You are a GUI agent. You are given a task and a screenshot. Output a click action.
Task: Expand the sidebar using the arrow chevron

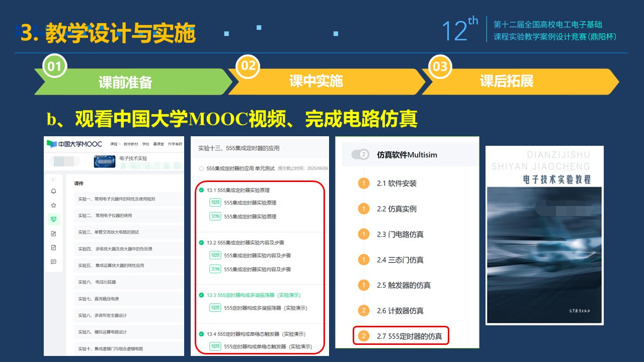[x=53, y=179]
